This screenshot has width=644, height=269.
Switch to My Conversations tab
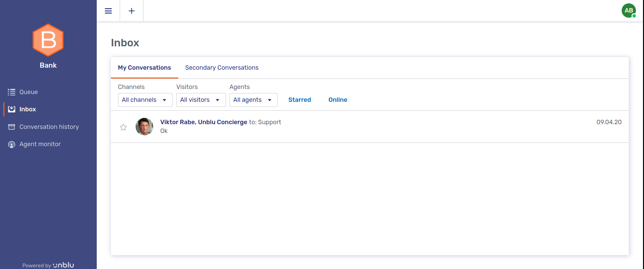point(144,68)
